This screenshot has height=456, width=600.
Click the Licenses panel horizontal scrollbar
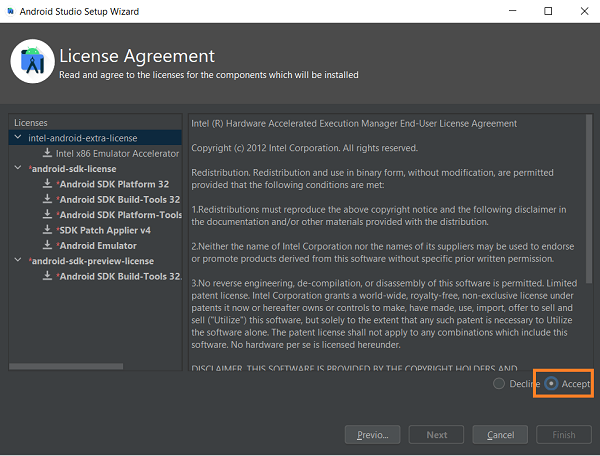[x=66, y=366]
